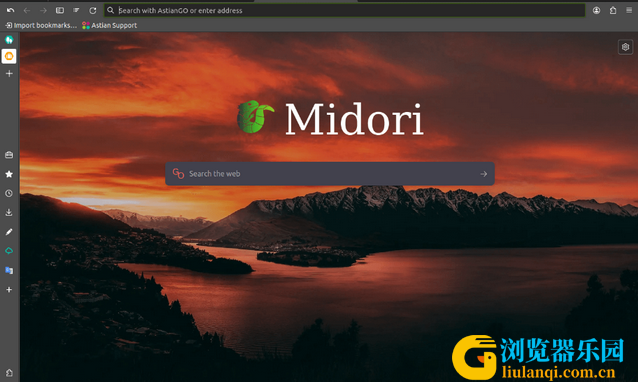Viewport: 638px width, 382px height.
Task: Click the briefcase browser manager sidebar icon
Action: [9, 155]
